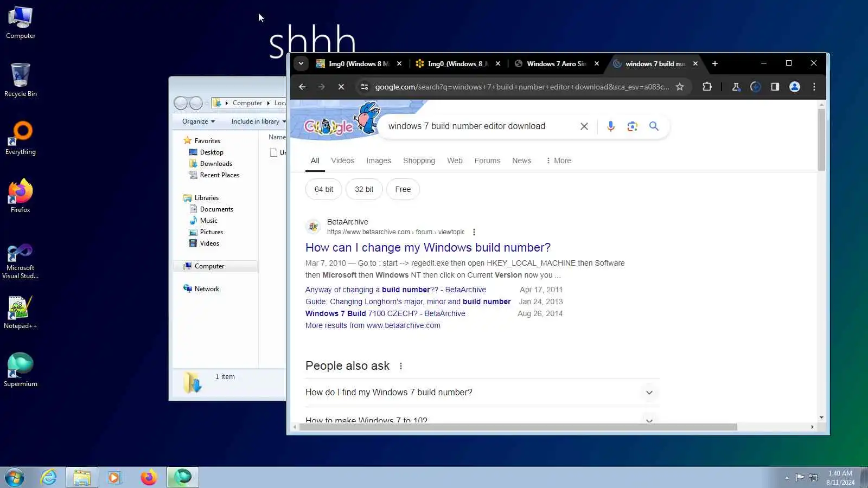Image resolution: width=868 pixels, height=488 pixels.
Task: Open Firefox from the taskbar
Action: click(149, 477)
